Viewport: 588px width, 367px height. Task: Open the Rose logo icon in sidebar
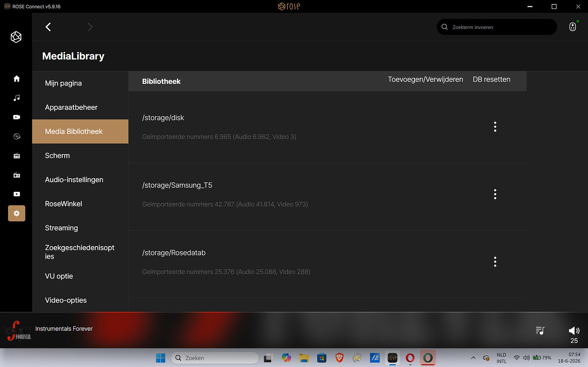pos(16,37)
